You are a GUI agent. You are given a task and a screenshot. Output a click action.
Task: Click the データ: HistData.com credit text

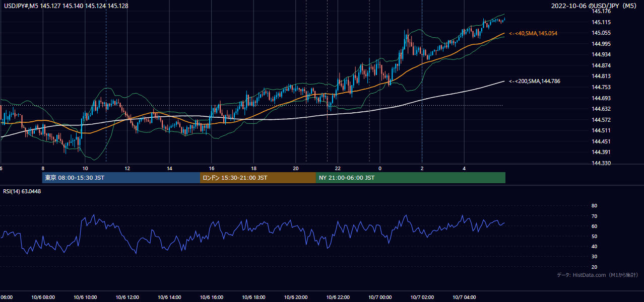coord(598,275)
